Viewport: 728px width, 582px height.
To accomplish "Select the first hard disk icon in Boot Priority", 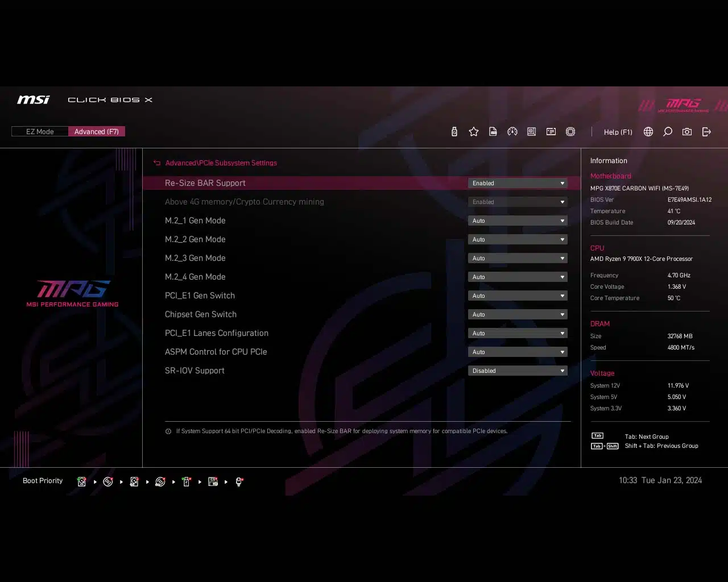I will coord(82,481).
